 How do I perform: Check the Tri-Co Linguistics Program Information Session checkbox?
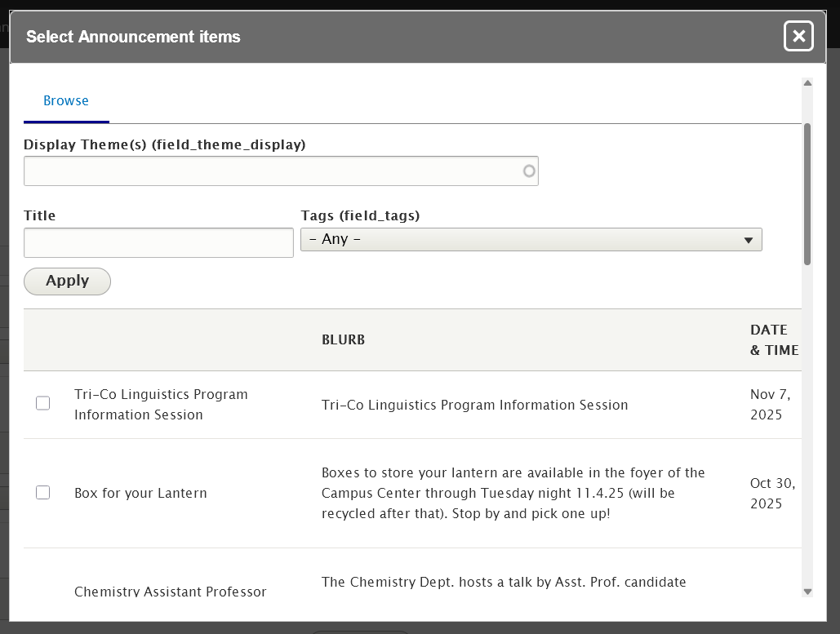(43, 403)
